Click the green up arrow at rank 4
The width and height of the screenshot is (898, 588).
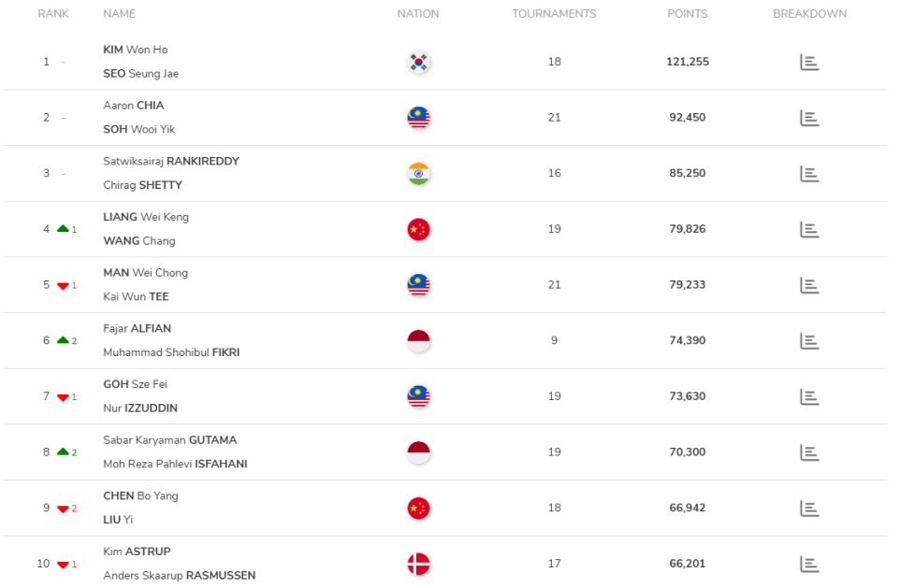pyautogui.click(x=63, y=228)
